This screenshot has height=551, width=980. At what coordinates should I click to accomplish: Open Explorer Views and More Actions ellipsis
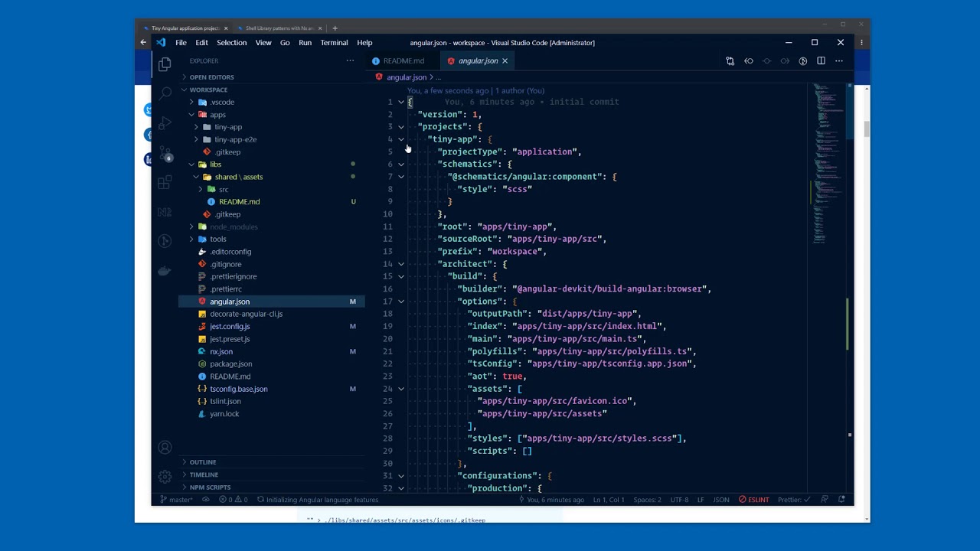pyautogui.click(x=350, y=61)
